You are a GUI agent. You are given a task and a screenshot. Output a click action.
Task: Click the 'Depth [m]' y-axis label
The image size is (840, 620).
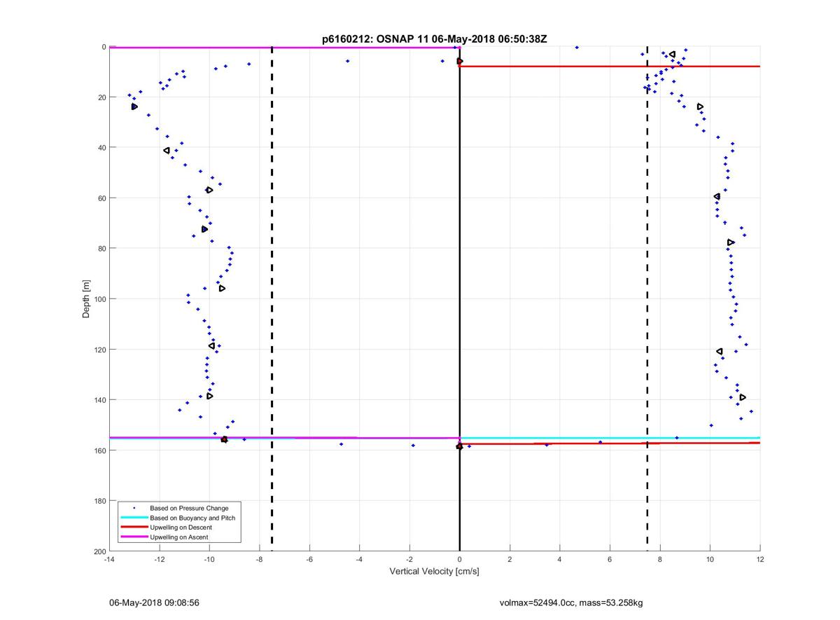point(87,299)
